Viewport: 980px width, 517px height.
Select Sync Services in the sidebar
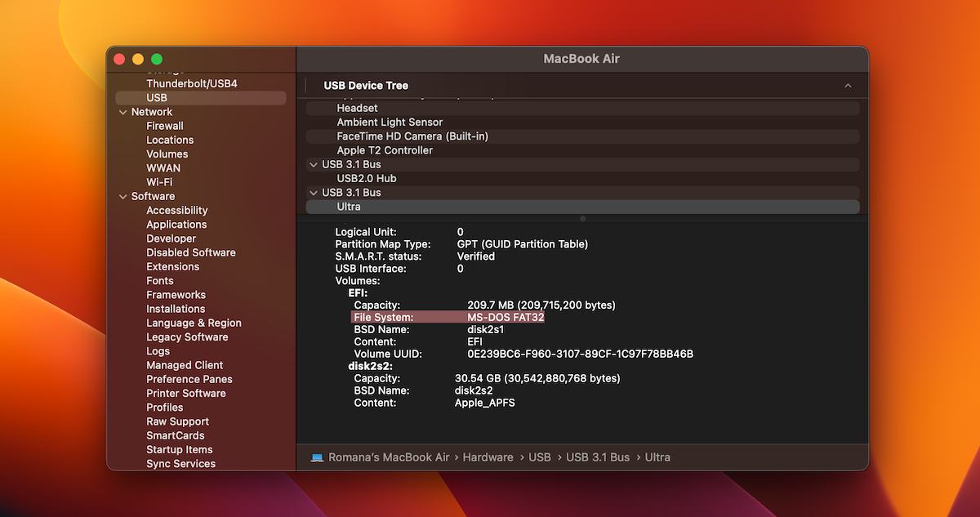pos(181,464)
